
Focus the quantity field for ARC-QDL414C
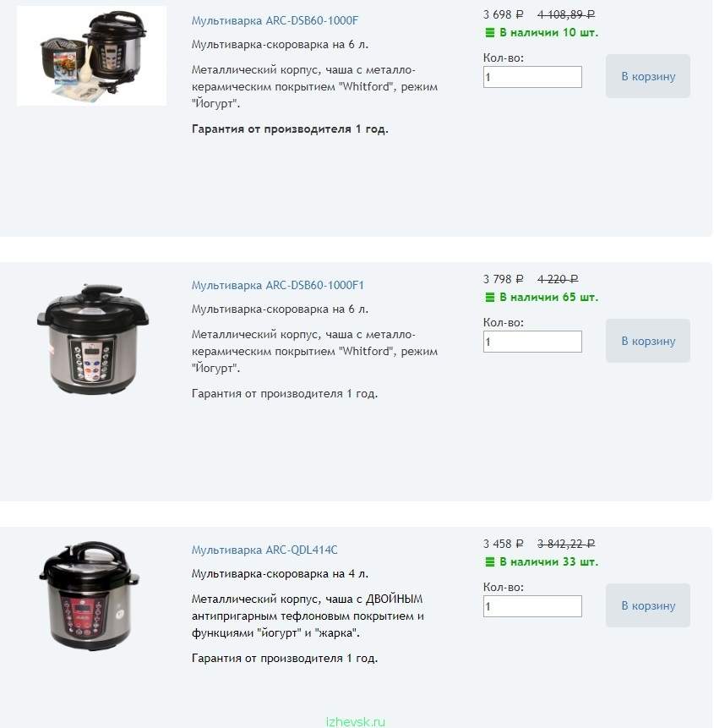pyautogui.click(x=532, y=606)
